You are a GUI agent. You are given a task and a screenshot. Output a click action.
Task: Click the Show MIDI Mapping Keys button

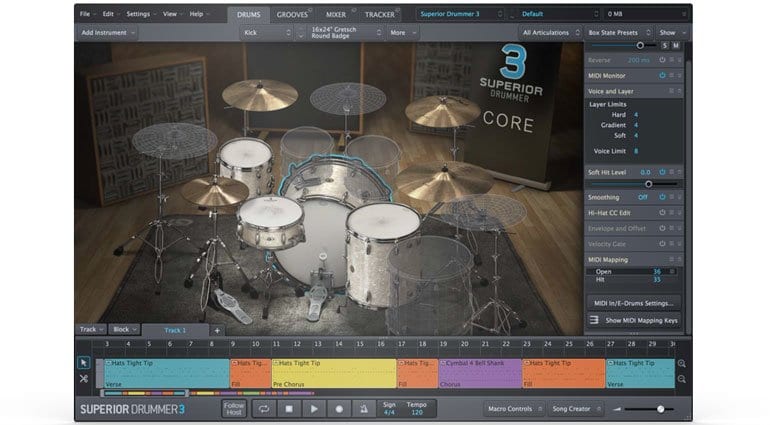(x=633, y=320)
